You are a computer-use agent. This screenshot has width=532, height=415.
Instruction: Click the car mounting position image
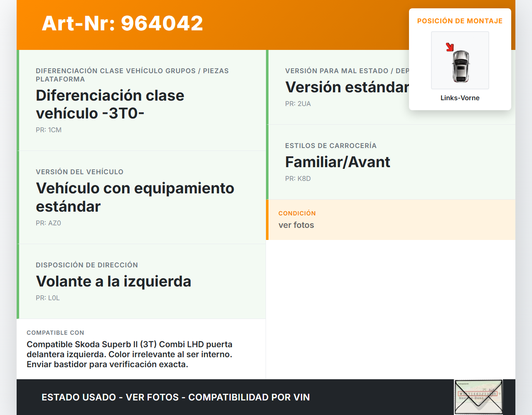460,60
